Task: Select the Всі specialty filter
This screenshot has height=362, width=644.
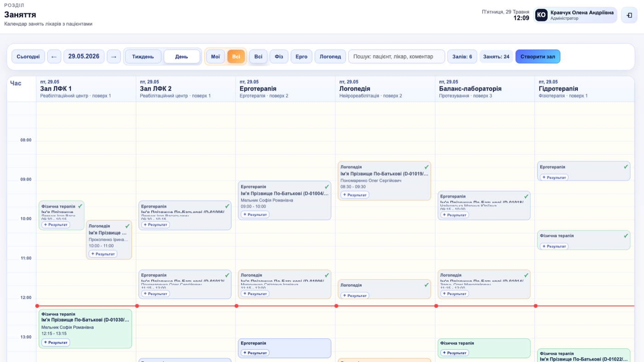Action: pos(259,57)
